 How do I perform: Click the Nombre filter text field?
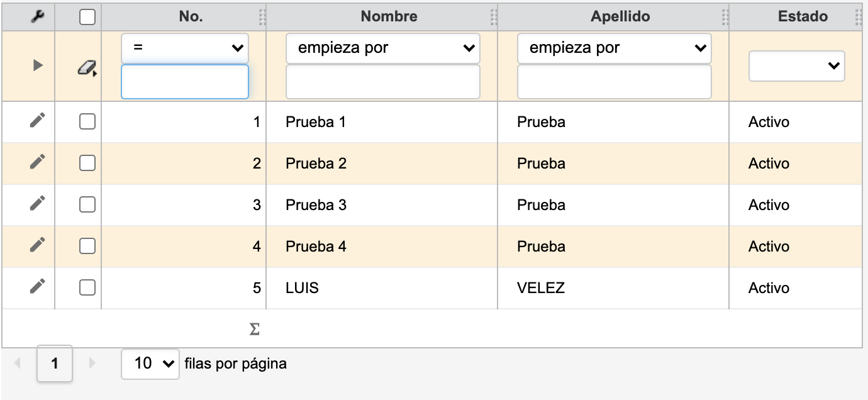(x=382, y=82)
